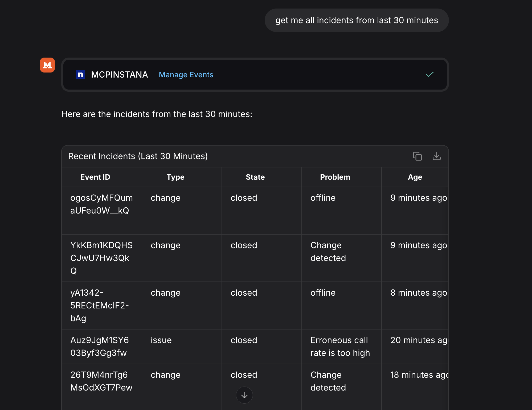Click the orange assistant avatar icon
This screenshot has height=410, width=532.
click(x=47, y=65)
